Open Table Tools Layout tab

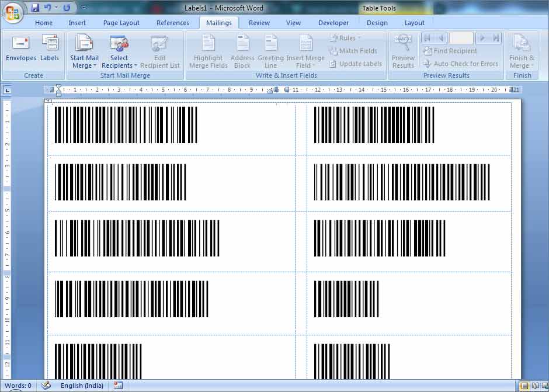coord(414,23)
